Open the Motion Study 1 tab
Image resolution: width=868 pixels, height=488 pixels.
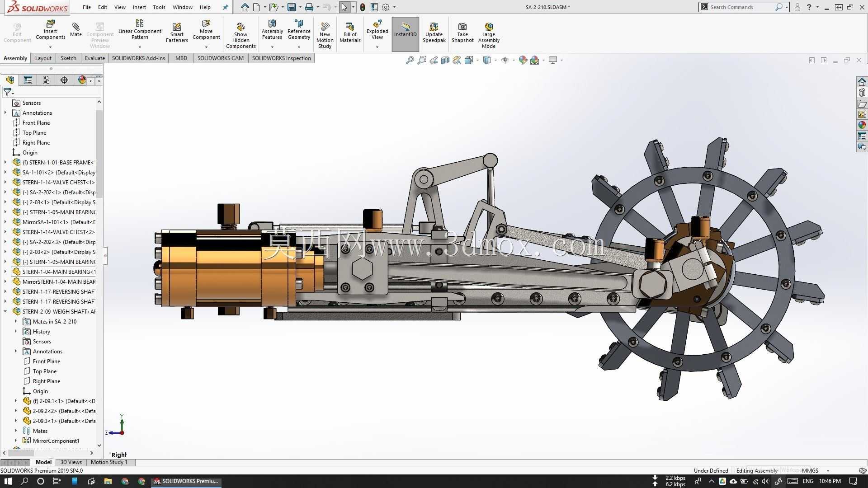[x=109, y=462]
